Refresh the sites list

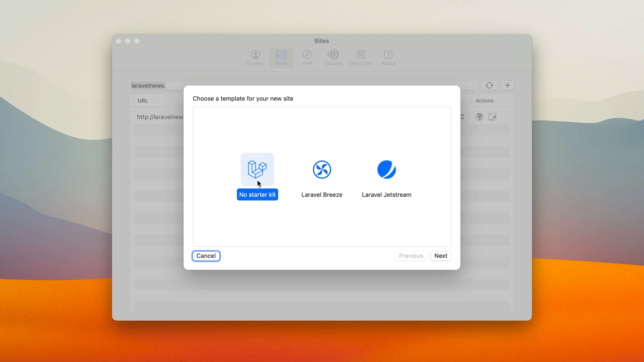489,85
